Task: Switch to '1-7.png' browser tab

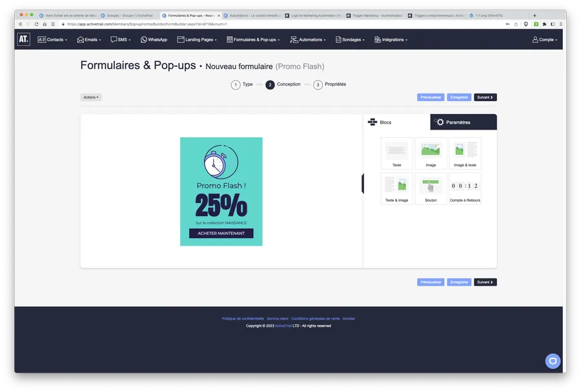Action: (x=498, y=15)
